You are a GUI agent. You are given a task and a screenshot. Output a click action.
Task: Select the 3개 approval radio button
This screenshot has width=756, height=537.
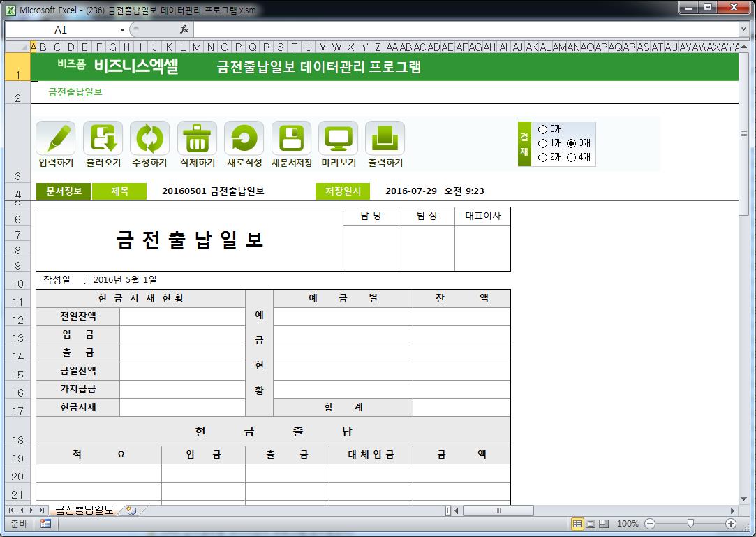(571, 143)
